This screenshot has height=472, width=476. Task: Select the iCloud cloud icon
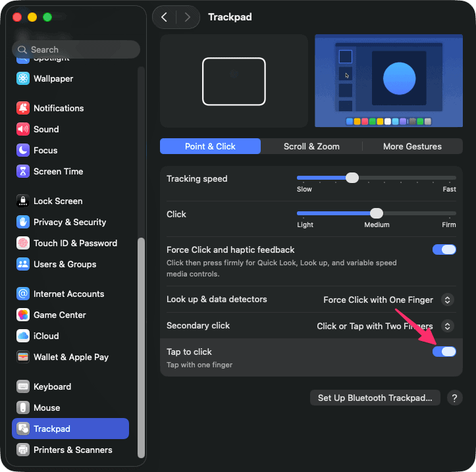[x=23, y=336]
